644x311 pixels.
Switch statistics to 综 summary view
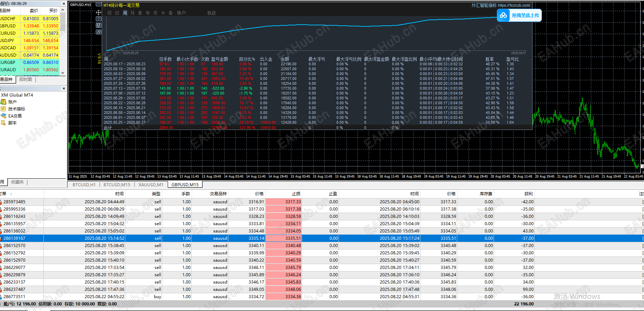(110, 13)
